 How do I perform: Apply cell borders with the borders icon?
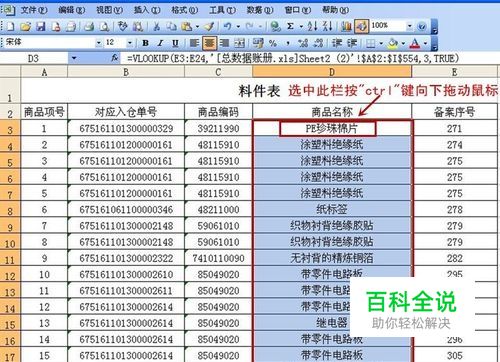(x=370, y=43)
